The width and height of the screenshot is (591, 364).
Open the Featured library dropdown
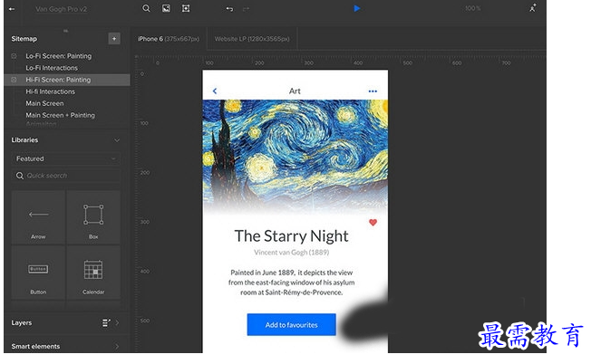[65, 158]
